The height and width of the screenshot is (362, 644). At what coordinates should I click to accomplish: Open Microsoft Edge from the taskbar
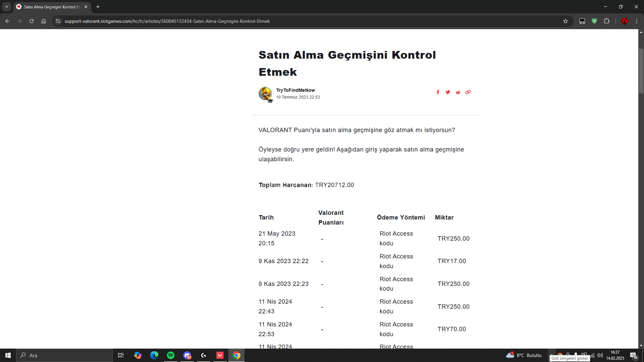click(x=154, y=355)
